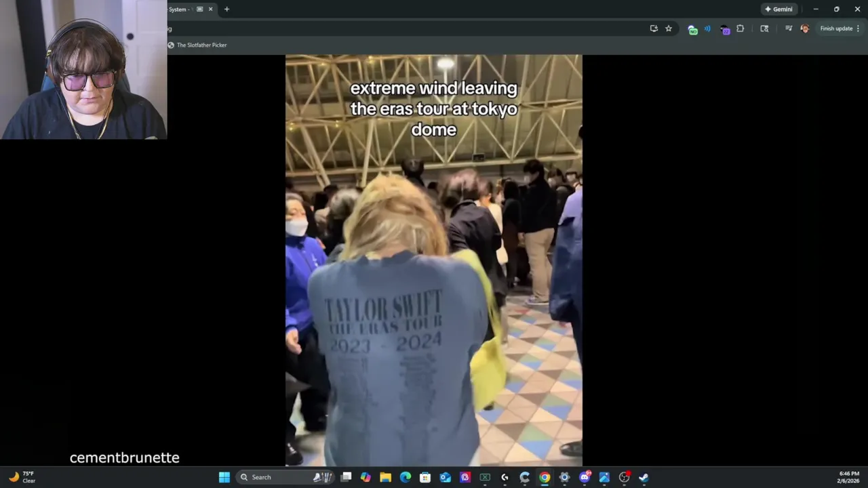Click the Finish update button
Screen dimensions: 868x488
coord(840,28)
